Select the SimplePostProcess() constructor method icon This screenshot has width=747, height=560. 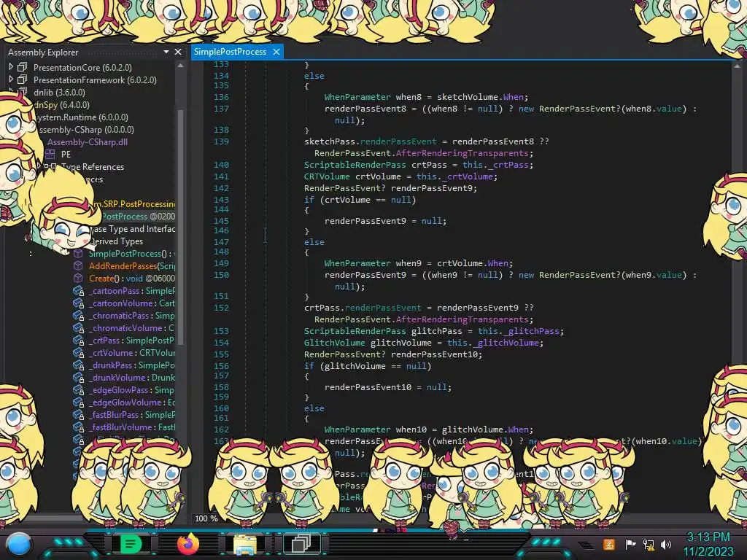click(x=78, y=253)
